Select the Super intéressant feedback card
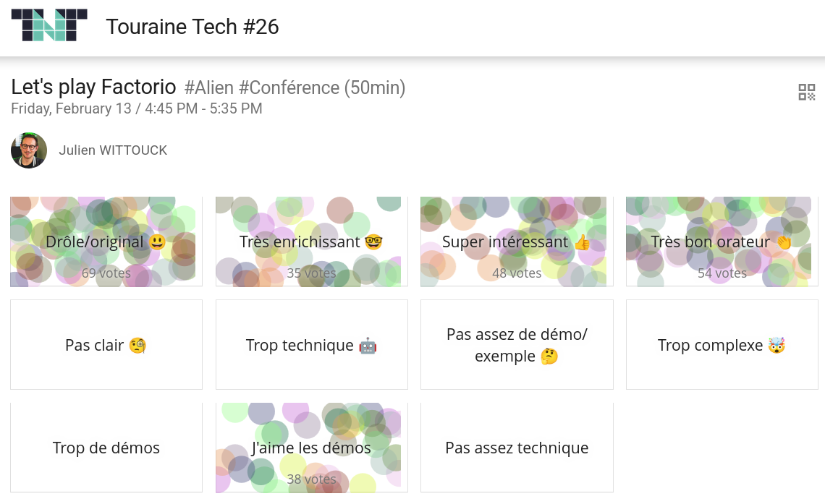 (517, 242)
